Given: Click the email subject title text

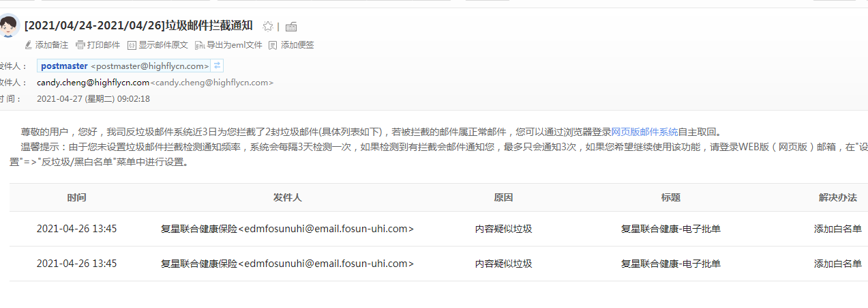Looking at the screenshot, I should pos(138,26).
